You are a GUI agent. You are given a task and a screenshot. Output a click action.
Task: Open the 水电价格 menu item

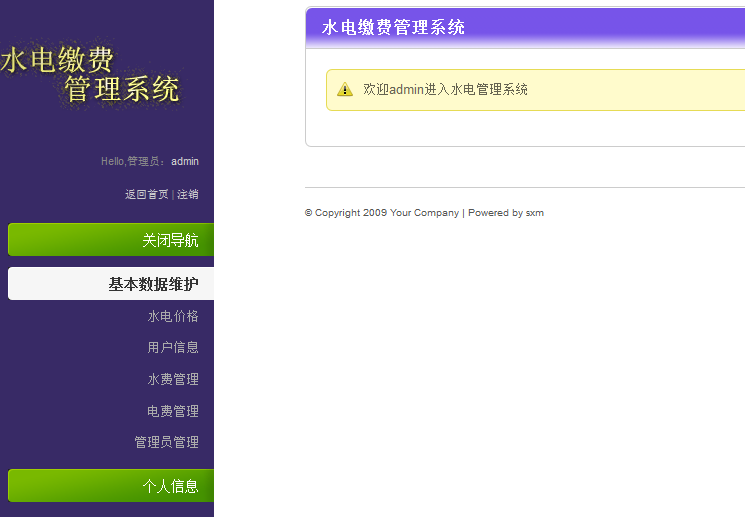coord(173,316)
